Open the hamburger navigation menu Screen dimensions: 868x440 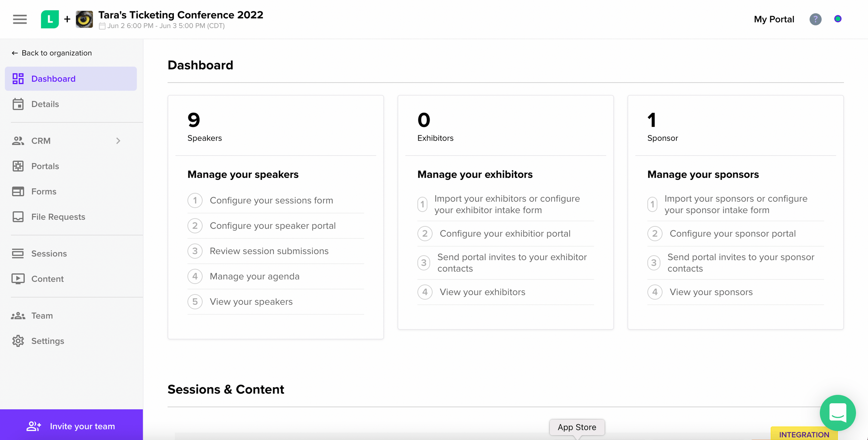pyautogui.click(x=19, y=19)
